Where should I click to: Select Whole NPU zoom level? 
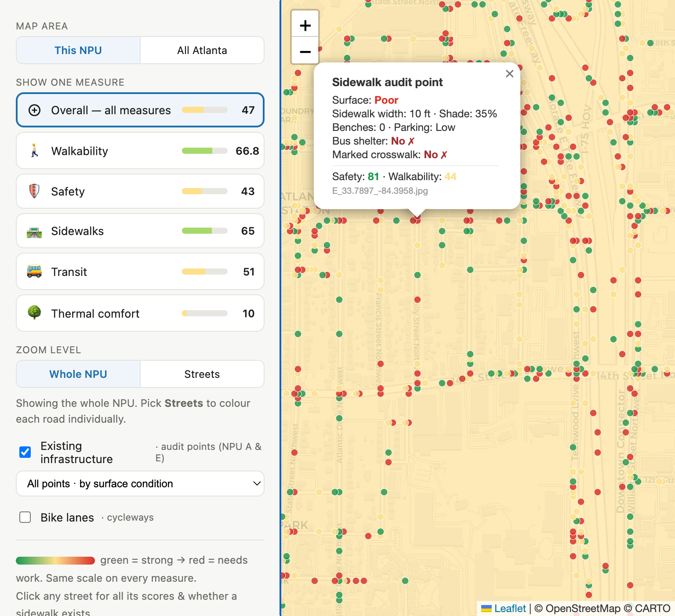pyautogui.click(x=78, y=374)
